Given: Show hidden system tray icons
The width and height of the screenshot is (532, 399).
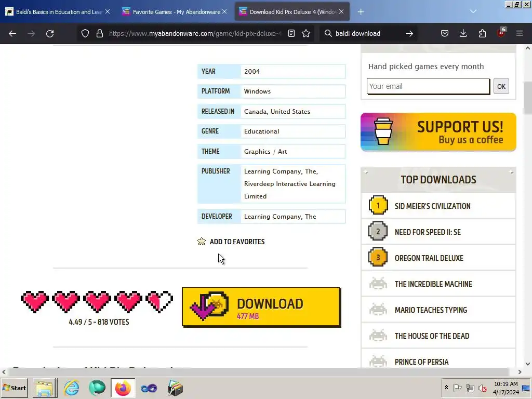Looking at the screenshot, I should pos(446,388).
